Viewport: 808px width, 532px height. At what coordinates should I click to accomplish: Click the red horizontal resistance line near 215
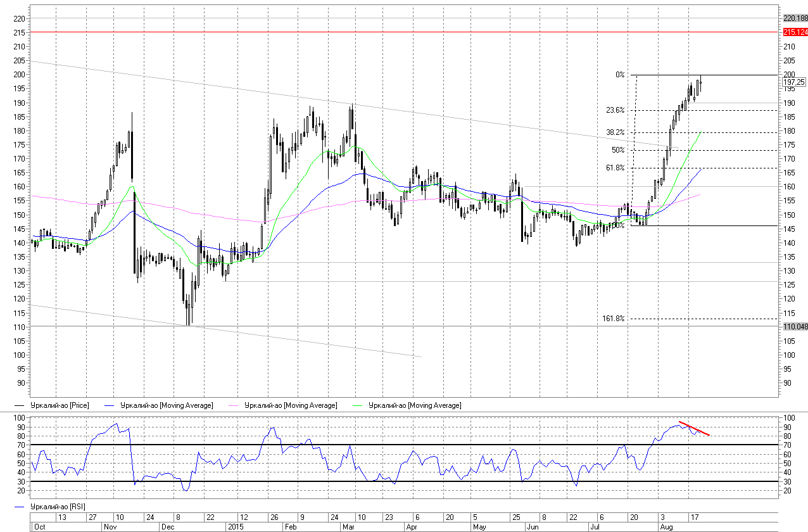pyautogui.click(x=380, y=32)
